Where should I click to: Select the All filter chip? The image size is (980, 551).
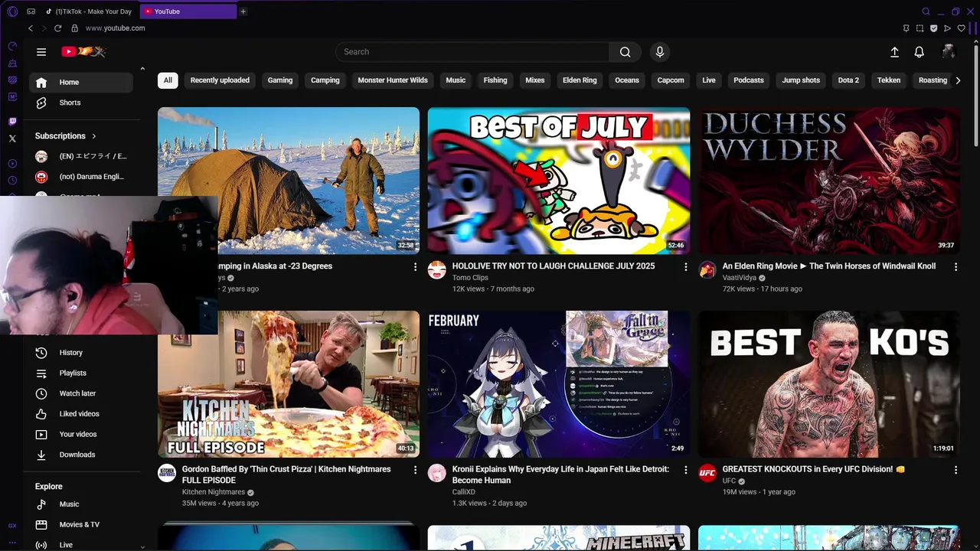point(168,80)
